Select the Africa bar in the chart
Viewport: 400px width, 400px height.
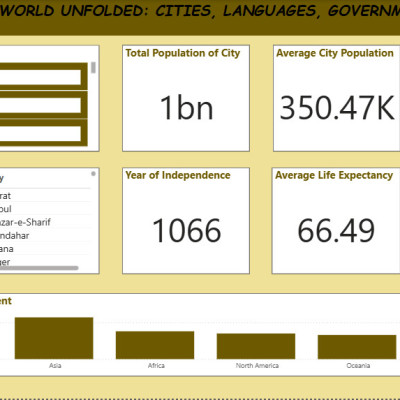[x=155, y=345]
